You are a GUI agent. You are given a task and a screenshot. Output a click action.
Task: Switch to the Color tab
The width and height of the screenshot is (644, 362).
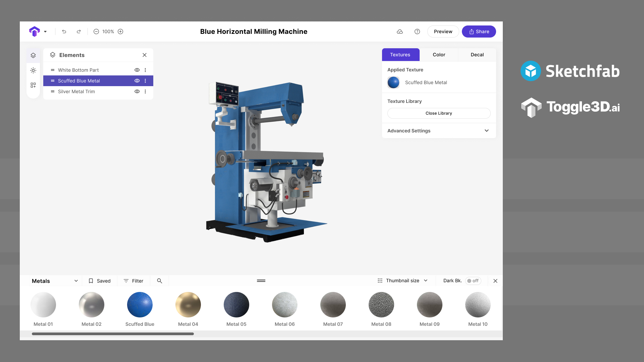click(439, 55)
